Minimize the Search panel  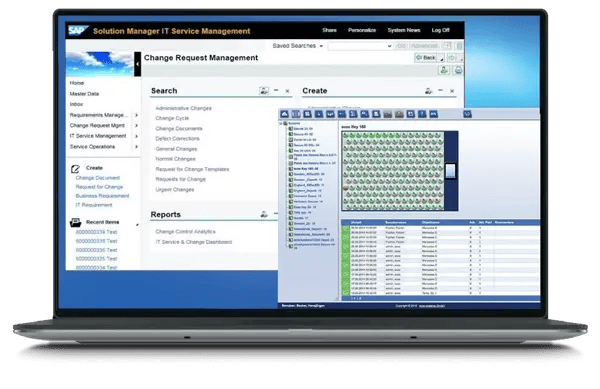point(276,91)
